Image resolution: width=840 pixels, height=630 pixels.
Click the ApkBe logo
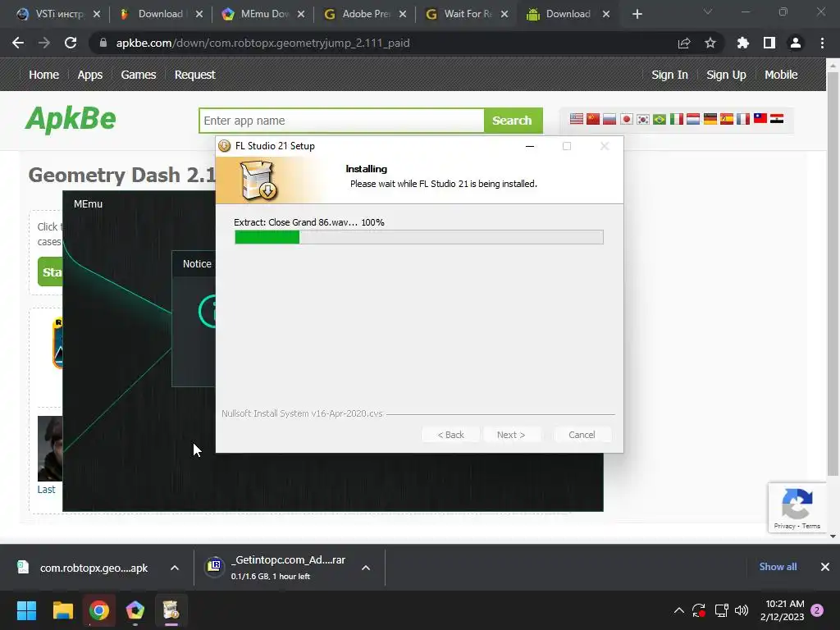pos(71,119)
